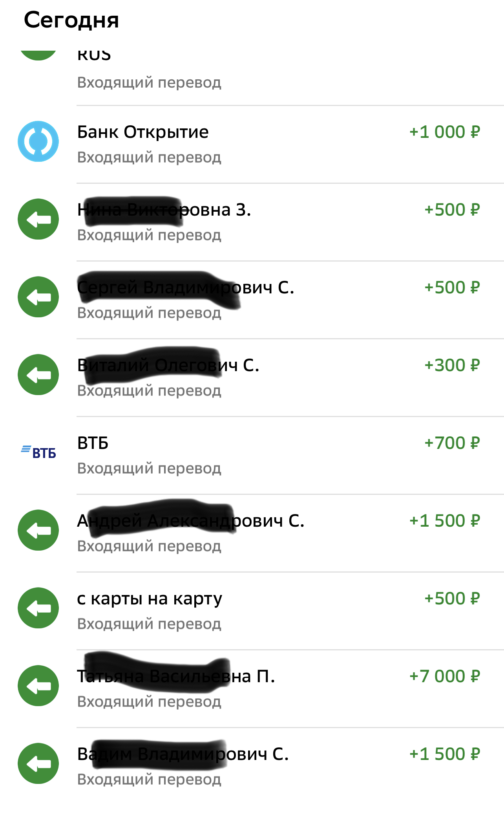This screenshot has height=833, width=504.
Task: Tap green arrow icon for Вадим Владимирович С.
Action: 38,763
